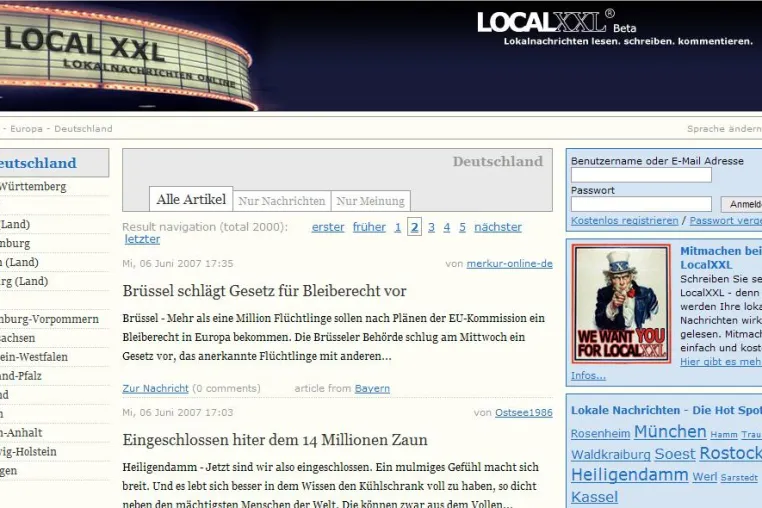Viewport: 762px width, 508px height.
Task: Open the 'Mitmachen bei LocalXXL' heading link
Action: (x=721, y=258)
